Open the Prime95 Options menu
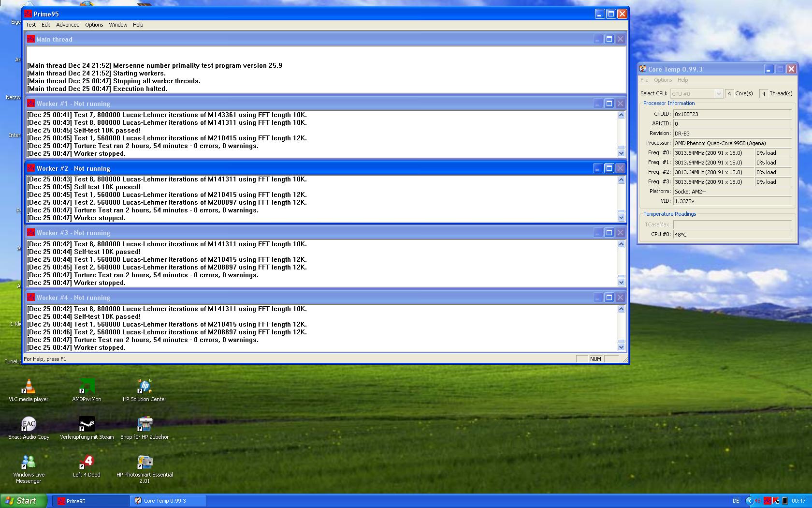The image size is (812, 508). 94,25
